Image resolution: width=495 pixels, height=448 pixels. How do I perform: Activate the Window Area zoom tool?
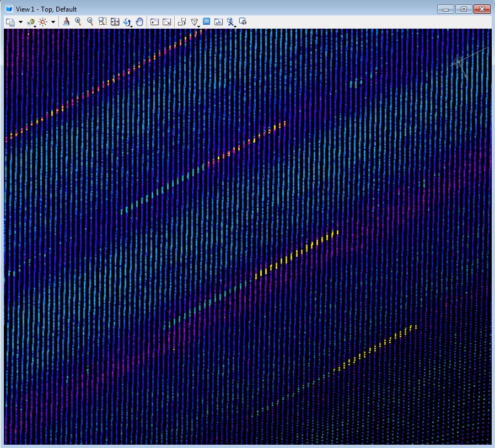coord(103,21)
